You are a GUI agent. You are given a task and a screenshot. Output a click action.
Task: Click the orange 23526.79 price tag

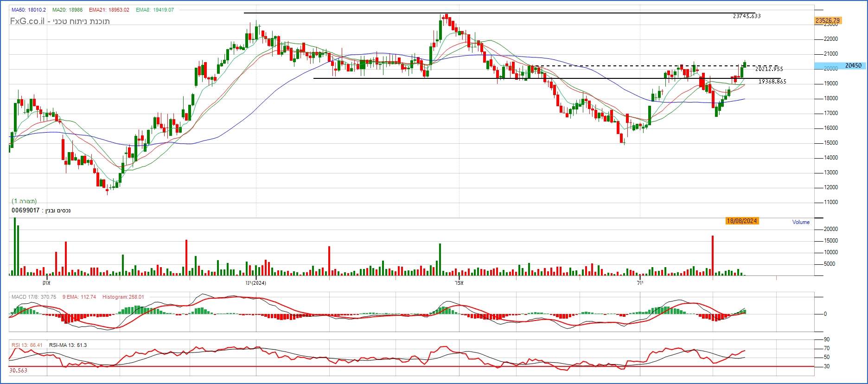(x=827, y=20)
